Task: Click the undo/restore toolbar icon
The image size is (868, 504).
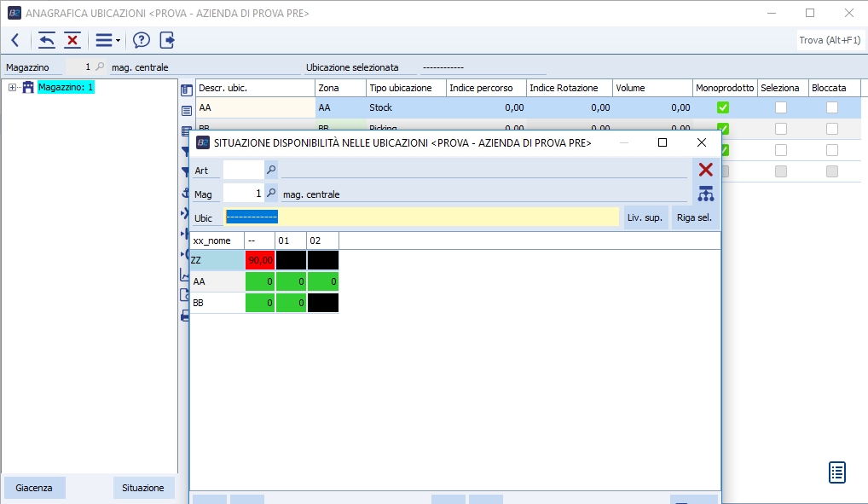Action: [47, 40]
